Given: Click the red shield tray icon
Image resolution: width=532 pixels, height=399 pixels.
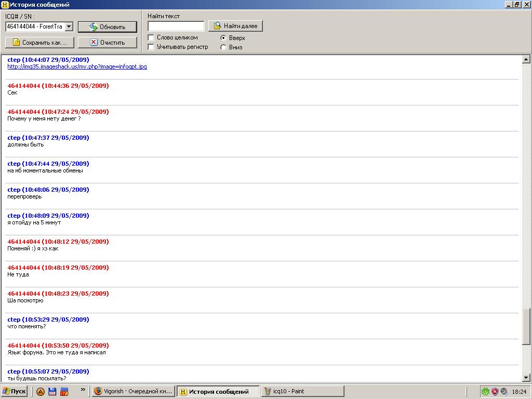Looking at the screenshot, I should tap(495, 392).
